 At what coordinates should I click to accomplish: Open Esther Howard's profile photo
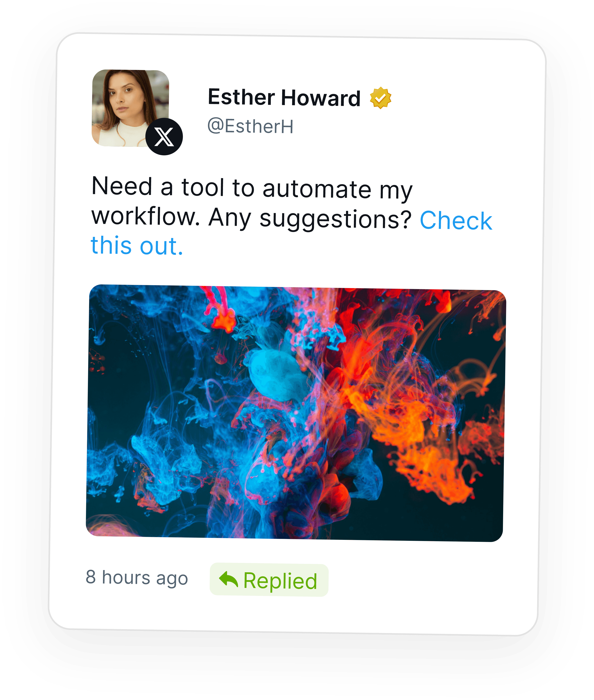pos(130,108)
